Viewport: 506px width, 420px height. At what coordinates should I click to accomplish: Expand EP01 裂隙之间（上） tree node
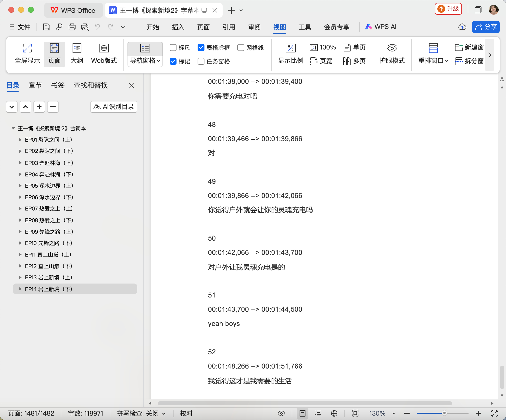click(20, 140)
